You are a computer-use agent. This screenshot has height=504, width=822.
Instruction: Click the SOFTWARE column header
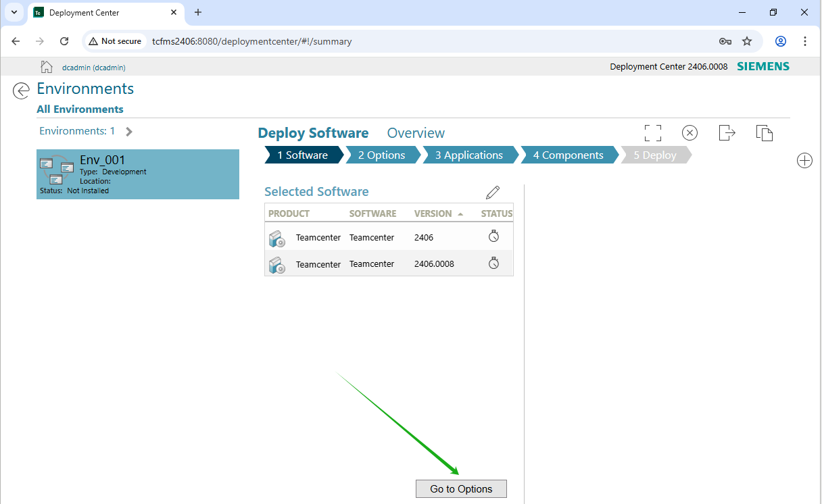pyautogui.click(x=372, y=213)
